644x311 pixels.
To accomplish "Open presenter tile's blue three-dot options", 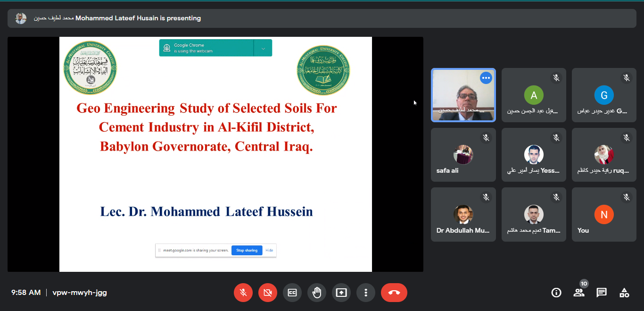I will [x=486, y=78].
